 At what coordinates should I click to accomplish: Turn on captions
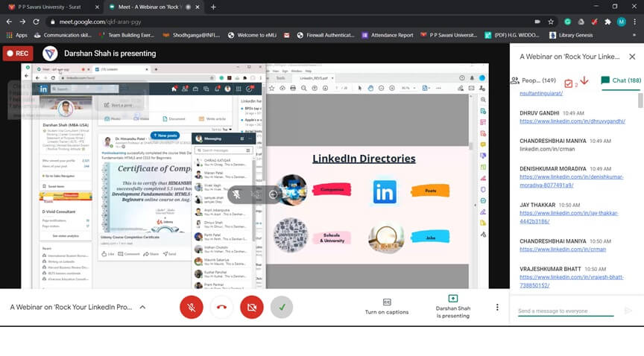(x=387, y=307)
